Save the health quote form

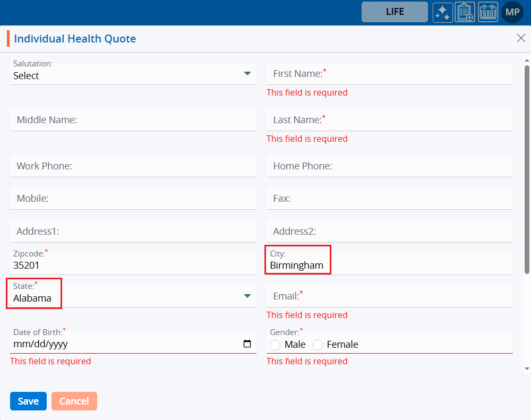[28, 401]
